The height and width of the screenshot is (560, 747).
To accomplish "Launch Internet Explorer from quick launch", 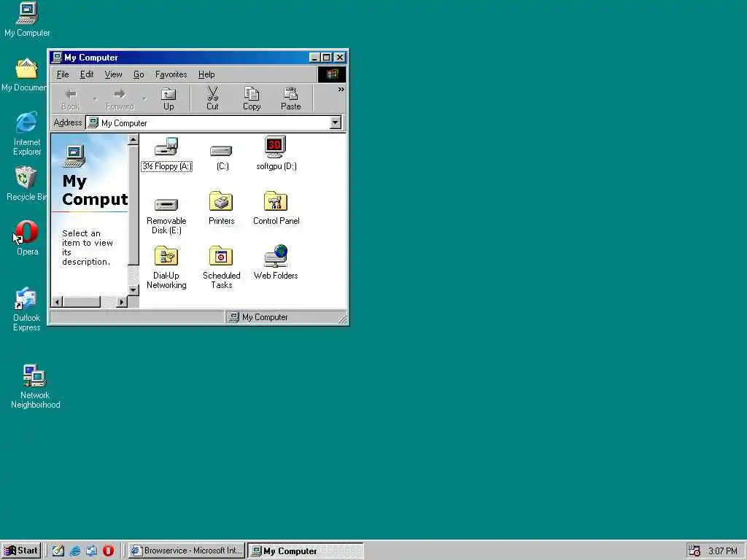I will tap(75, 551).
